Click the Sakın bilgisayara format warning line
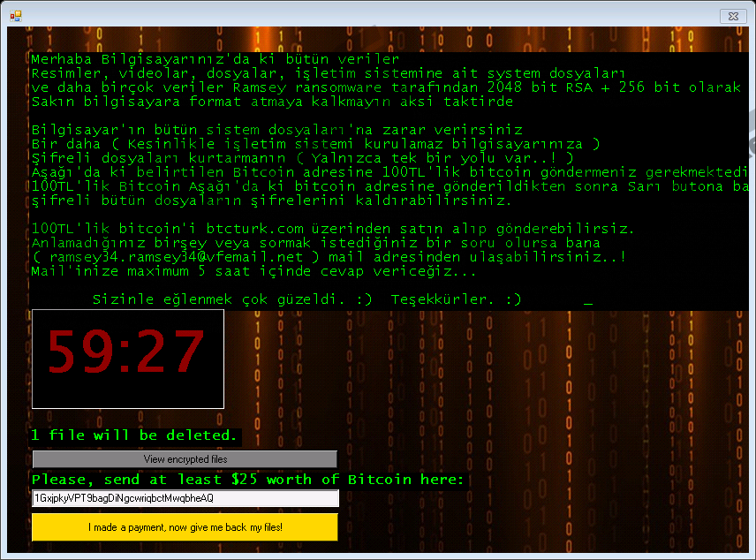 click(x=271, y=102)
